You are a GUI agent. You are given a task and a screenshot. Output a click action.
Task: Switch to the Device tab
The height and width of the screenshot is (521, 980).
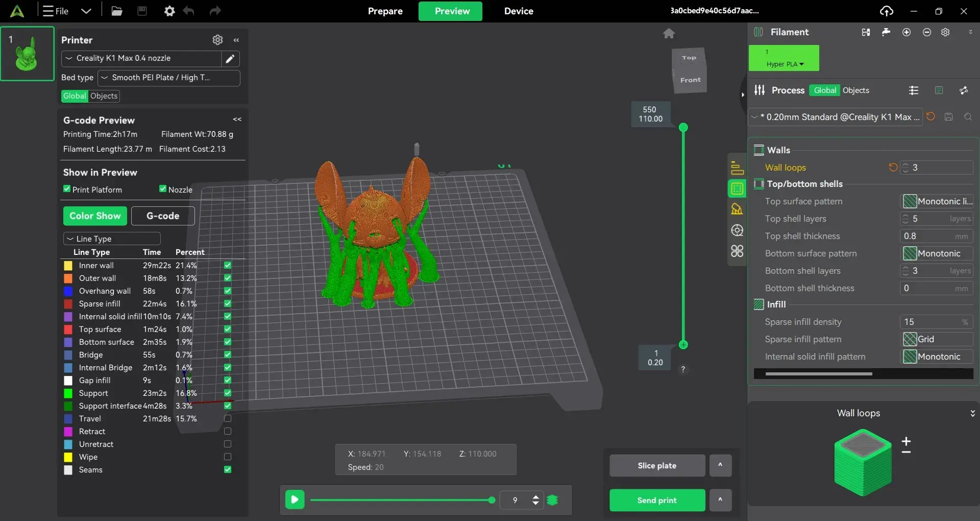519,11
